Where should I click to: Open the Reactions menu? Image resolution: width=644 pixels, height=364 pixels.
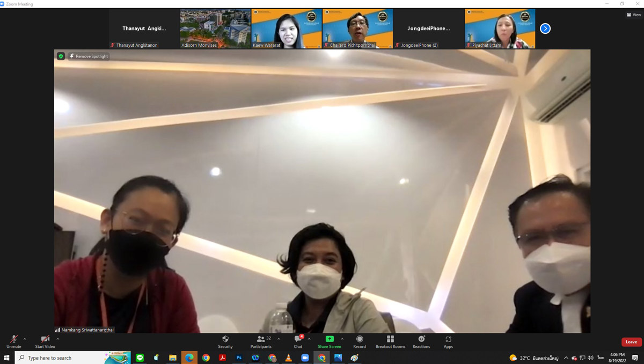421,341
